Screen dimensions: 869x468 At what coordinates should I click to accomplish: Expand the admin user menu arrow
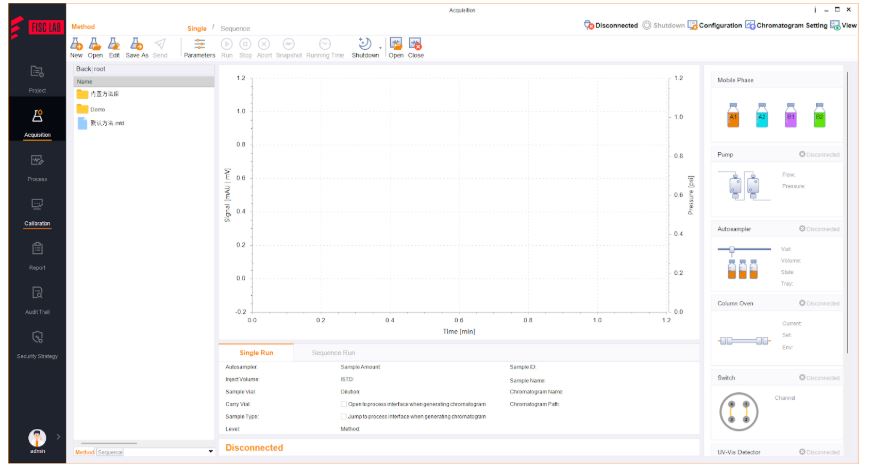59,436
